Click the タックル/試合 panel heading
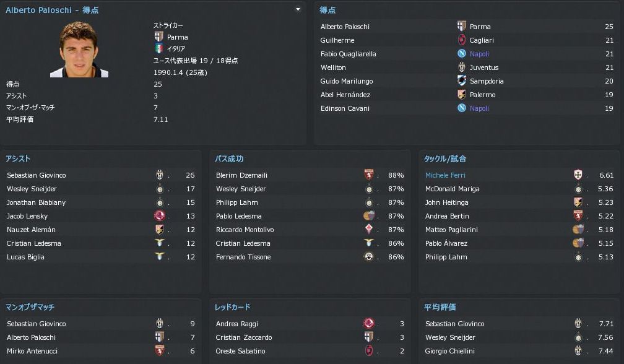This screenshot has width=624, height=364. [x=444, y=159]
